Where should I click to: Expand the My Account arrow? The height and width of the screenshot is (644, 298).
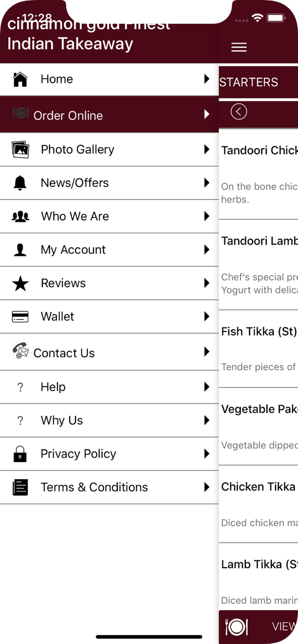pyautogui.click(x=207, y=250)
